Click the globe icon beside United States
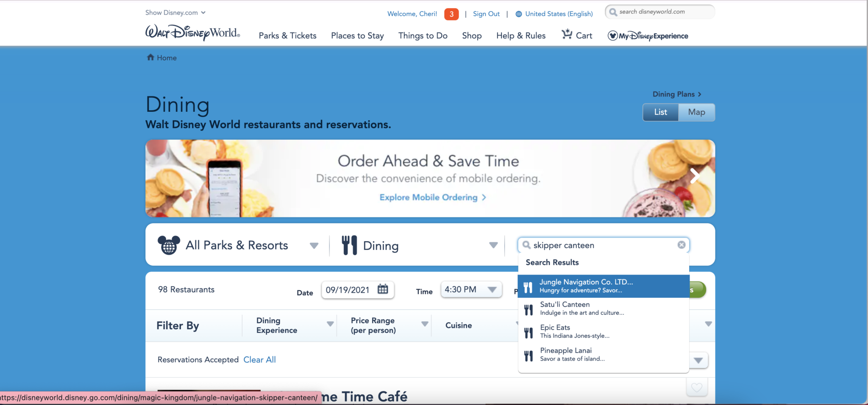 518,14
